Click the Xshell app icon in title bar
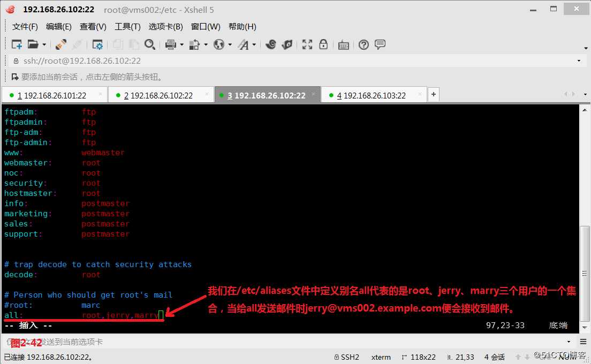 [11, 10]
